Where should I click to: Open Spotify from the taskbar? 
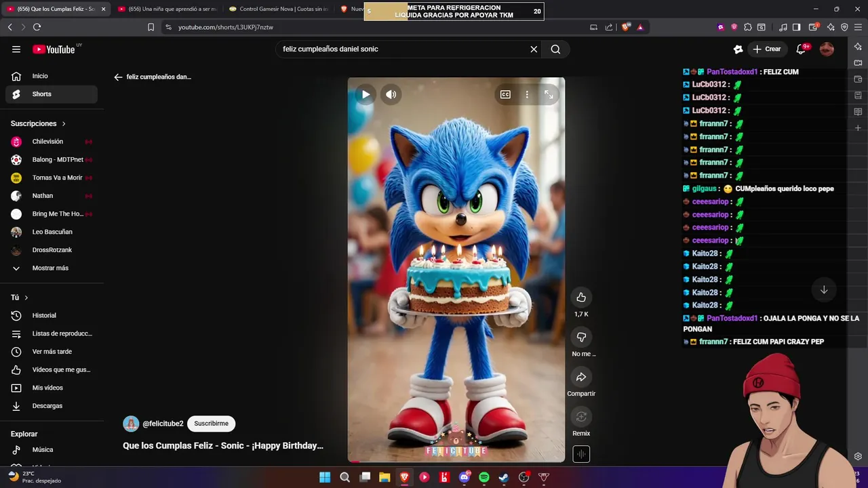pyautogui.click(x=484, y=477)
